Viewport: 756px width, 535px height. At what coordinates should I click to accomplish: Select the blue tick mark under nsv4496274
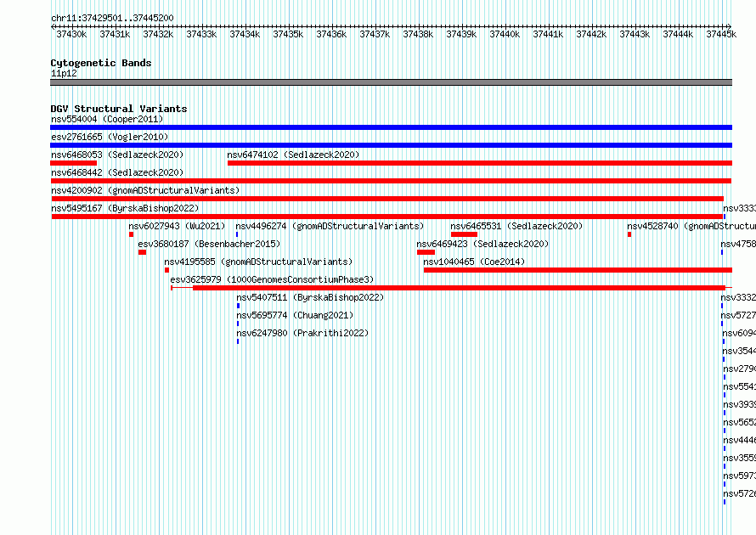click(x=237, y=234)
